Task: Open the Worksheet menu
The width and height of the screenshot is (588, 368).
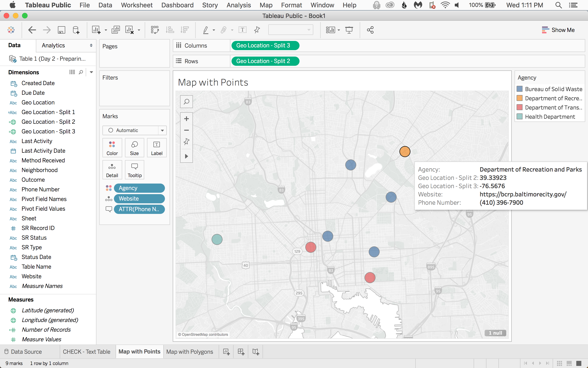Action: pos(137,5)
